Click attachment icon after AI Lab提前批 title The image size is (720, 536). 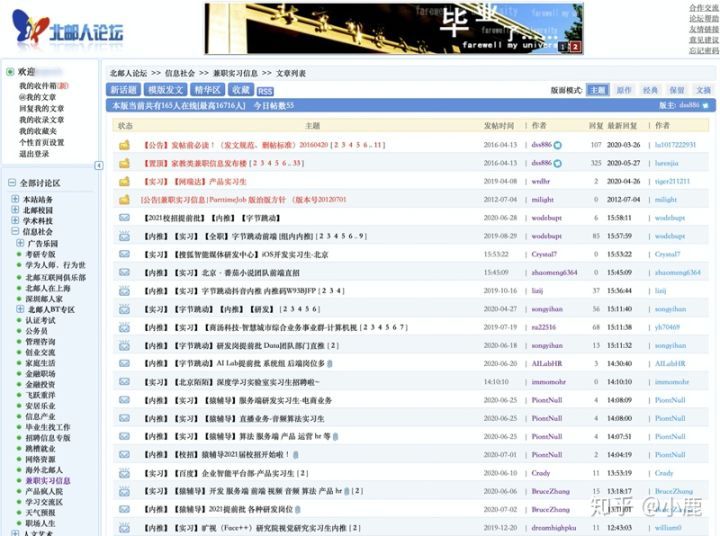pos(330,364)
